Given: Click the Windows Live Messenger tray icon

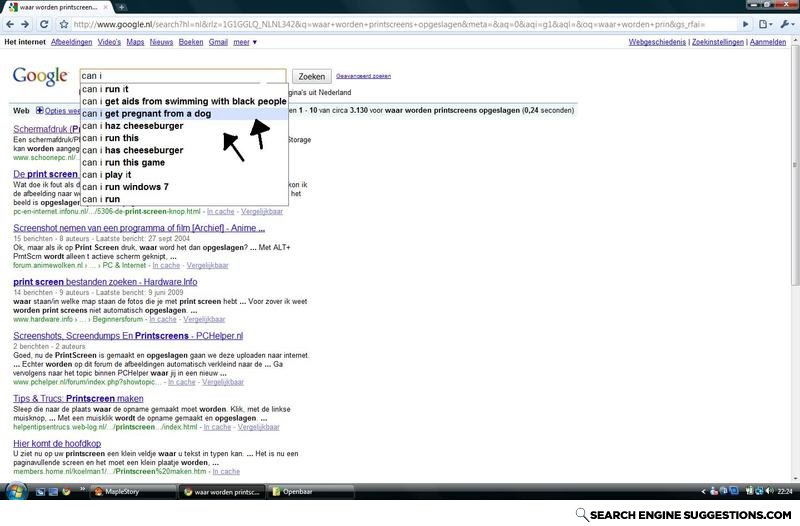Looking at the screenshot, I should click(x=714, y=491).
